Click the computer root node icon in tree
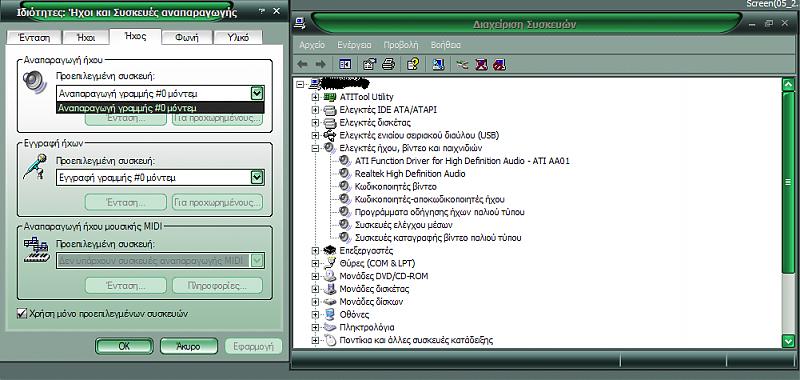 click(315, 83)
